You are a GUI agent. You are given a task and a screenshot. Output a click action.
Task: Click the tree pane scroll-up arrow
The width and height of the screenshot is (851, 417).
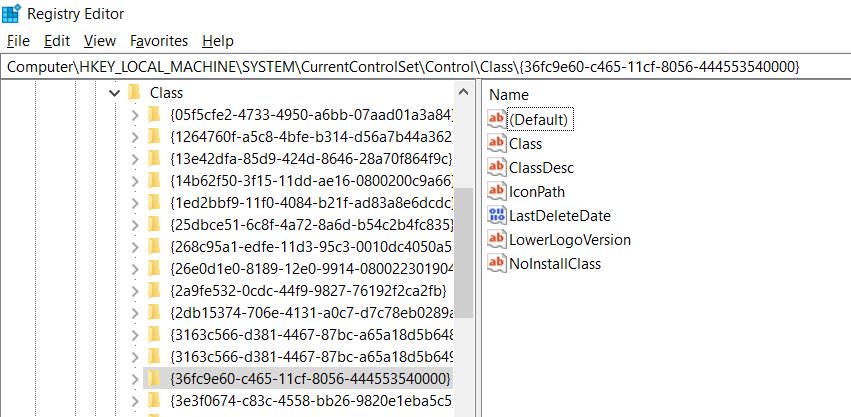click(463, 92)
